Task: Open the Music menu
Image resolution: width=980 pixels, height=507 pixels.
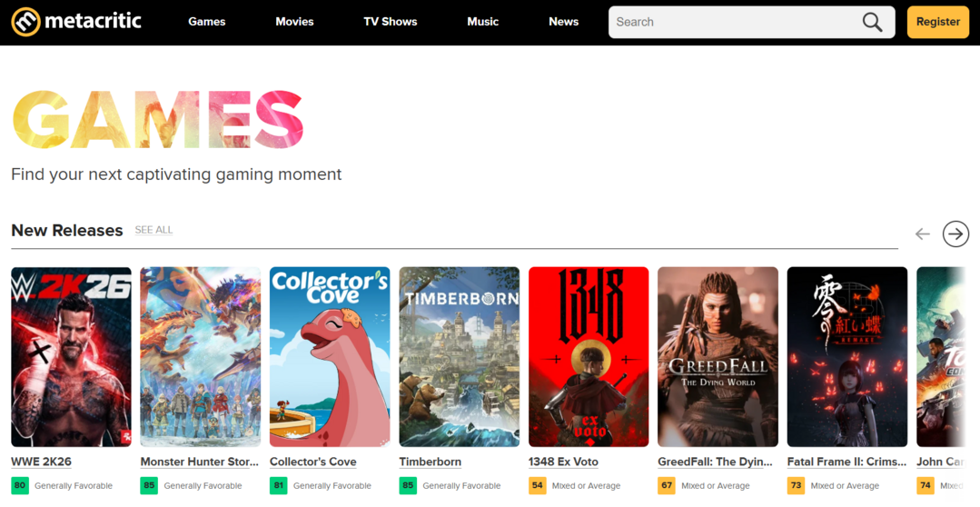Action: [x=482, y=22]
